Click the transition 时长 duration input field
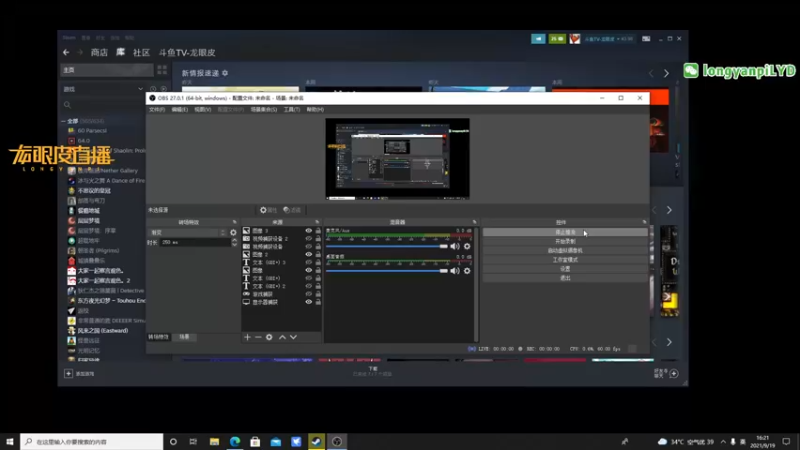This screenshot has width=800, height=450. (x=195, y=243)
